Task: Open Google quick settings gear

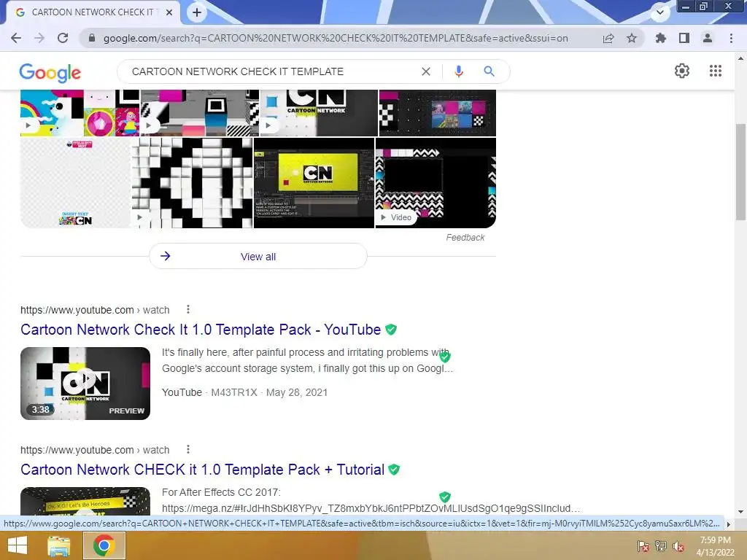Action: [682, 71]
